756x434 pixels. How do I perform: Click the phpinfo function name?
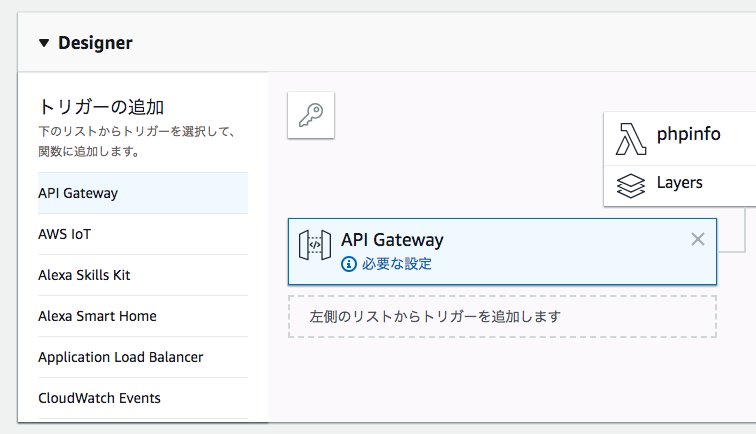click(x=688, y=135)
